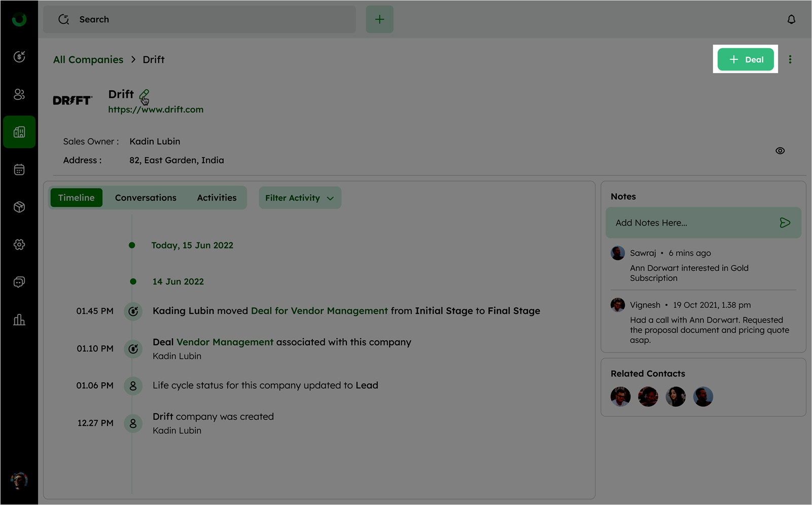Switch to the Activities tab

[x=217, y=198]
